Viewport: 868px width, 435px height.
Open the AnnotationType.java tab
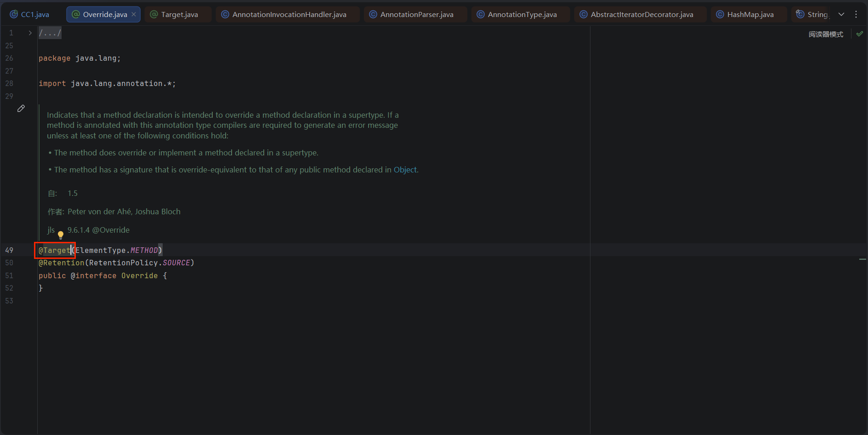517,14
